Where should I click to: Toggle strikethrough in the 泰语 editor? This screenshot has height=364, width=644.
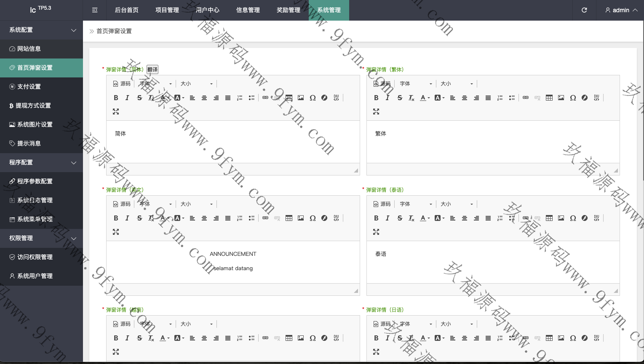(x=400, y=218)
